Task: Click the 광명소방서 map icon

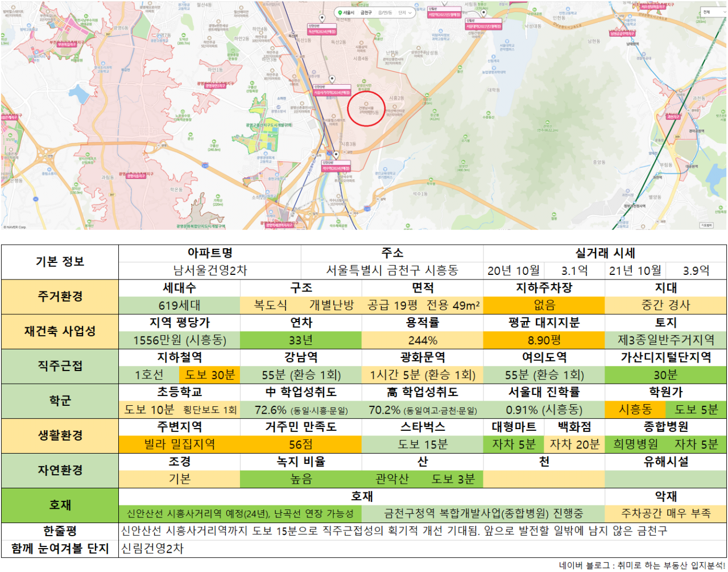Action: coord(279,106)
